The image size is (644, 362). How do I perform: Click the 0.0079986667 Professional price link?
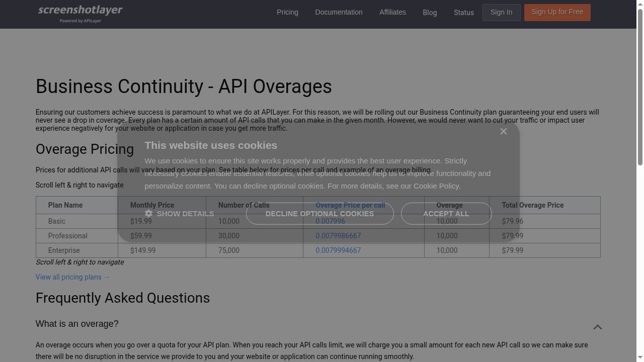(338, 236)
